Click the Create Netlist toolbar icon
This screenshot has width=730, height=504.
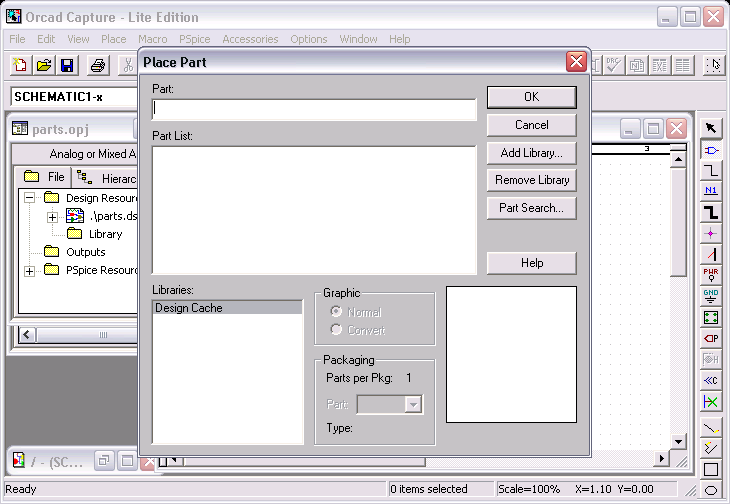coord(636,65)
